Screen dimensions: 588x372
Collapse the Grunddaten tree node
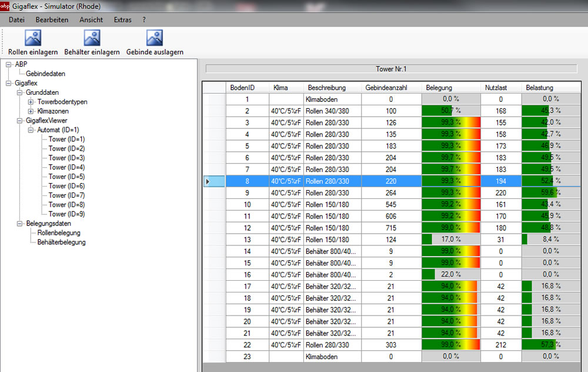coord(19,93)
